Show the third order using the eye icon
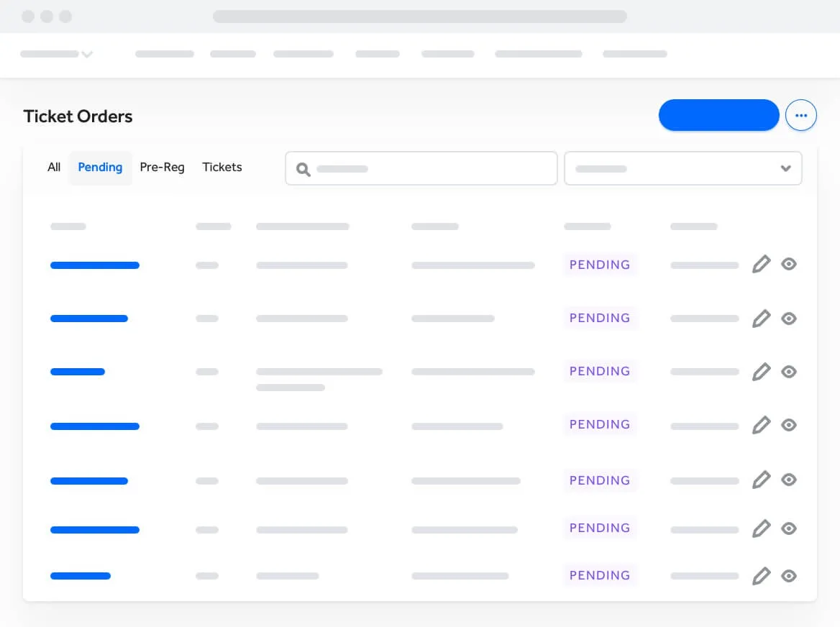This screenshot has width=840, height=627. pos(789,372)
